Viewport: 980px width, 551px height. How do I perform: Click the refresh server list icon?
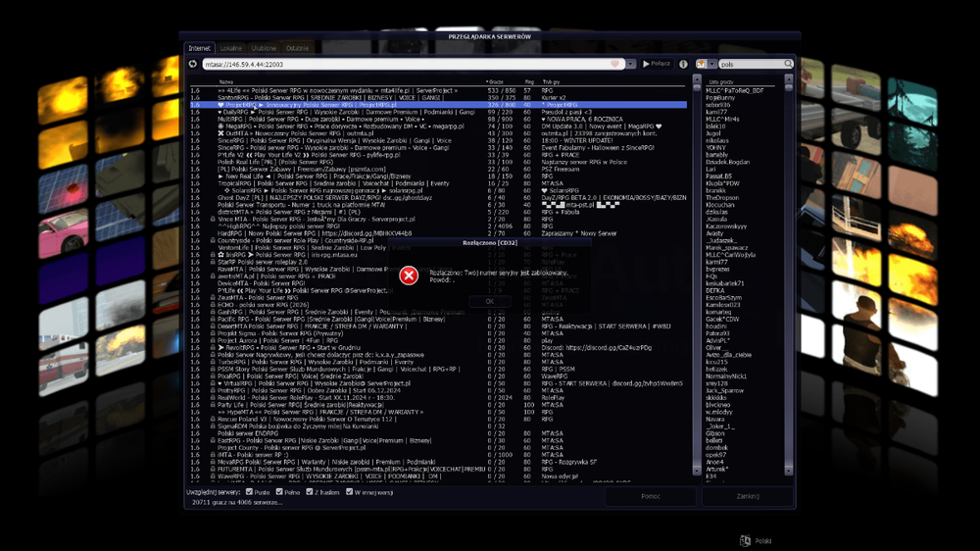point(192,64)
